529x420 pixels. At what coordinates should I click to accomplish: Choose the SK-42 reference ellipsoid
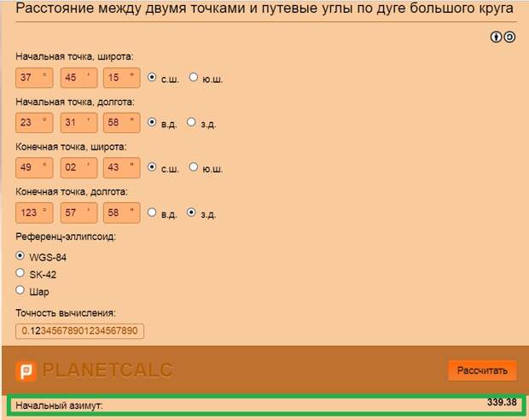tap(20, 273)
